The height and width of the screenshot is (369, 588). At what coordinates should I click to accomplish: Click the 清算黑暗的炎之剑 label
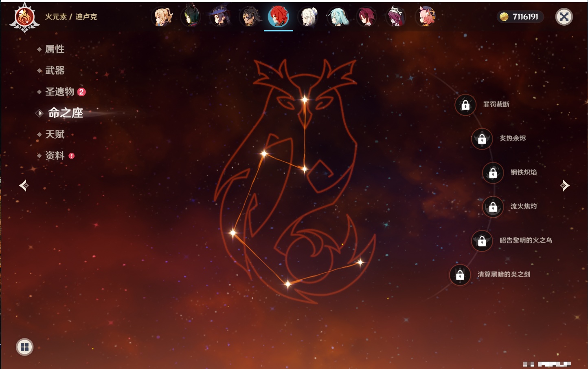504,274
